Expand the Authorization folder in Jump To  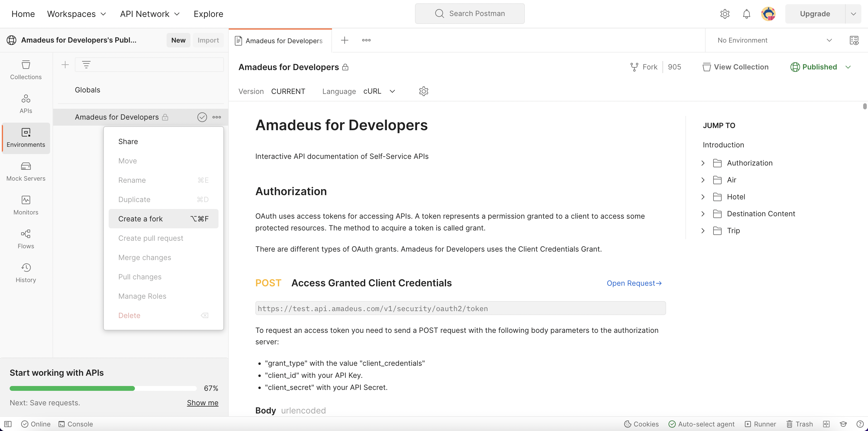click(703, 163)
